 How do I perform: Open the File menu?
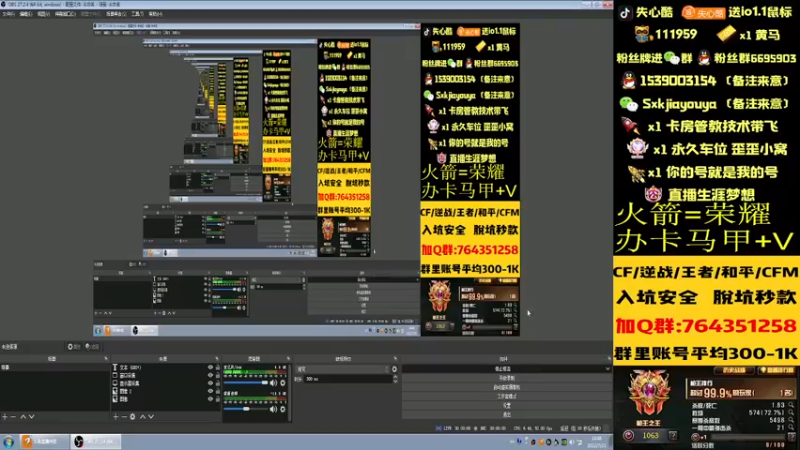(x=8, y=14)
